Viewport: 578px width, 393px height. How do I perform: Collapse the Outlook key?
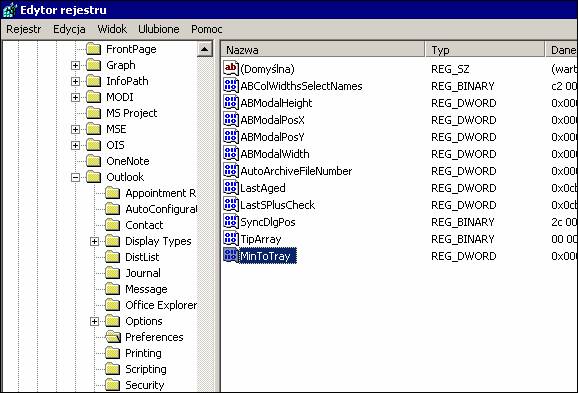pos(75,177)
